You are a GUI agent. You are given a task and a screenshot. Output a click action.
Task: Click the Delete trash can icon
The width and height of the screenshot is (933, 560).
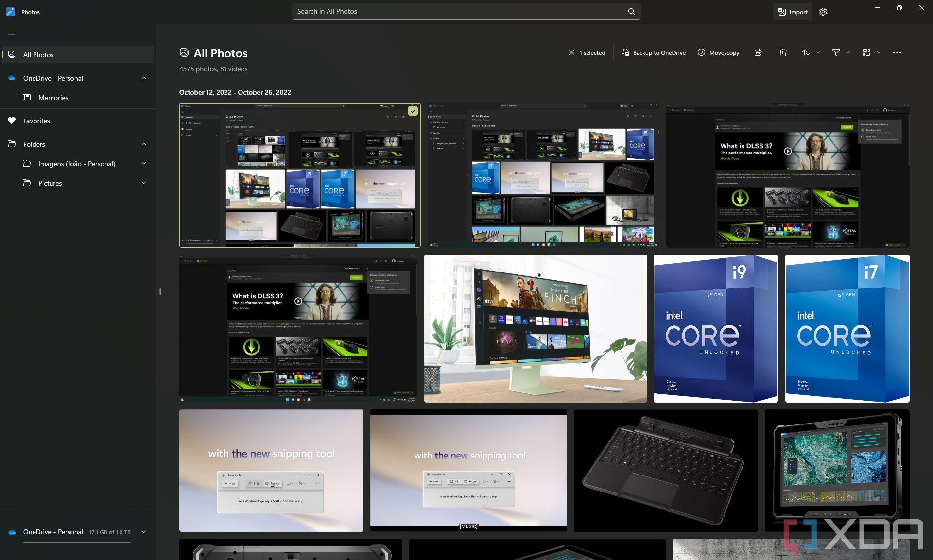click(783, 52)
